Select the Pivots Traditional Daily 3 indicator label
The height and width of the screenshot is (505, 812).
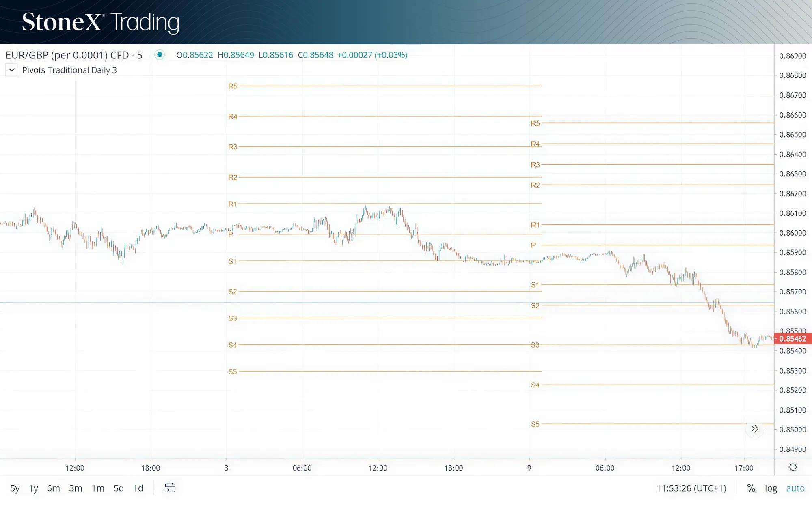[69, 70]
